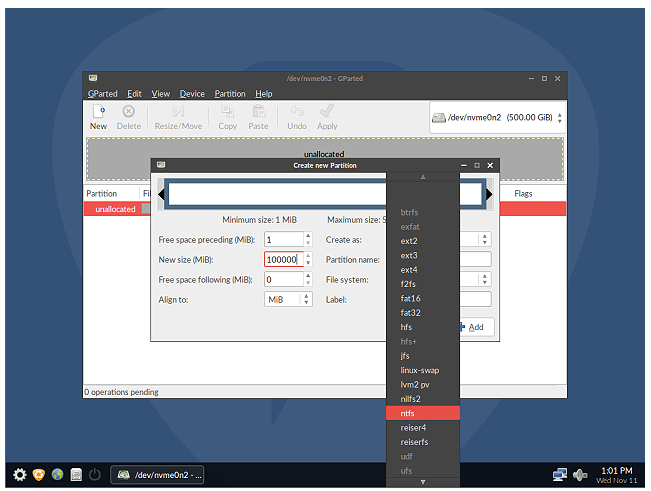Launch the Brave browser from taskbar
The image size is (651, 491).
(39, 474)
